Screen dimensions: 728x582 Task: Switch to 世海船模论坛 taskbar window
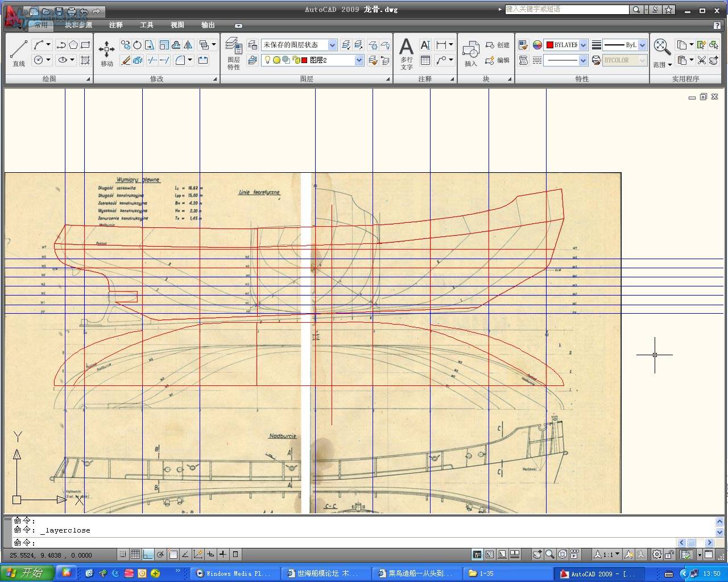(x=327, y=573)
